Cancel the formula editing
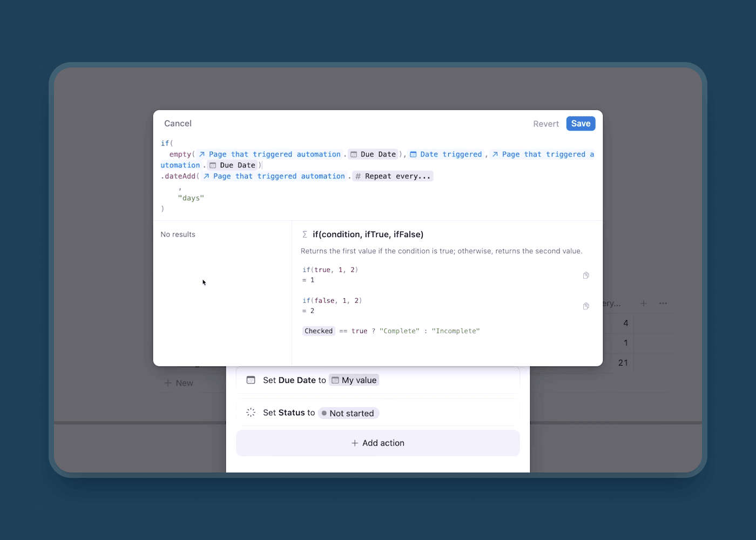 pyautogui.click(x=178, y=124)
